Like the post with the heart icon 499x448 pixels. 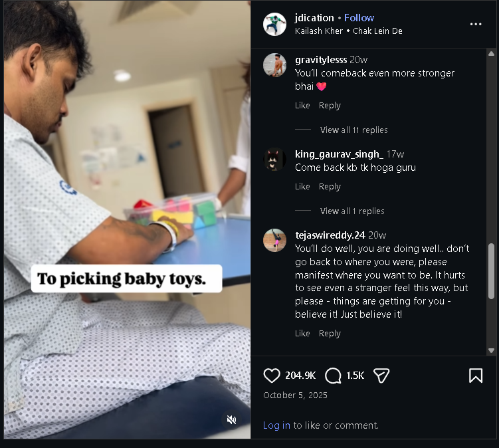coord(272,376)
